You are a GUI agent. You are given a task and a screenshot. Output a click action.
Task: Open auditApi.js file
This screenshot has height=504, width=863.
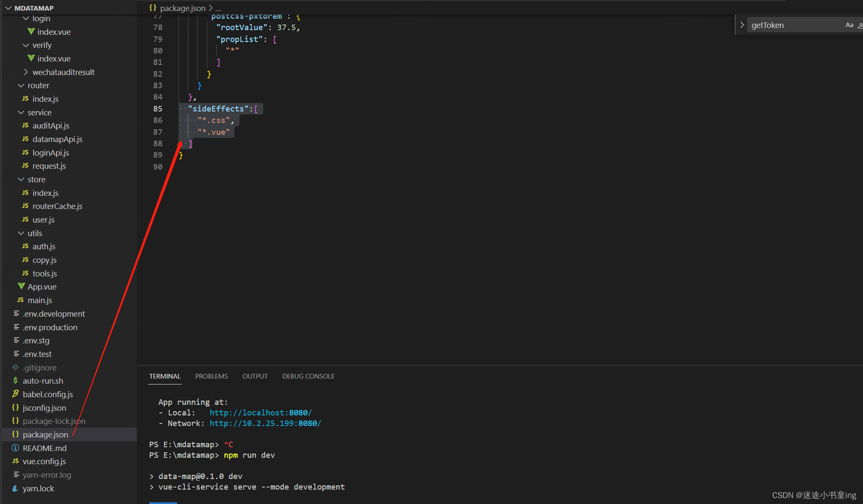(x=51, y=125)
